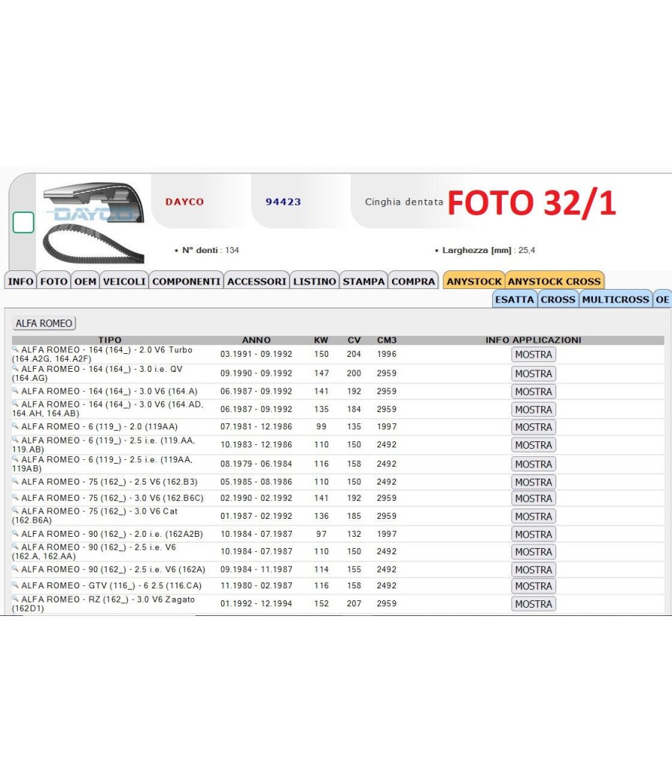Click magnifier icon for 164 3.0 V6 (164.AD, 164.AH, 164.AB)
The height and width of the screenshot is (784, 672).
tap(16, 403)
